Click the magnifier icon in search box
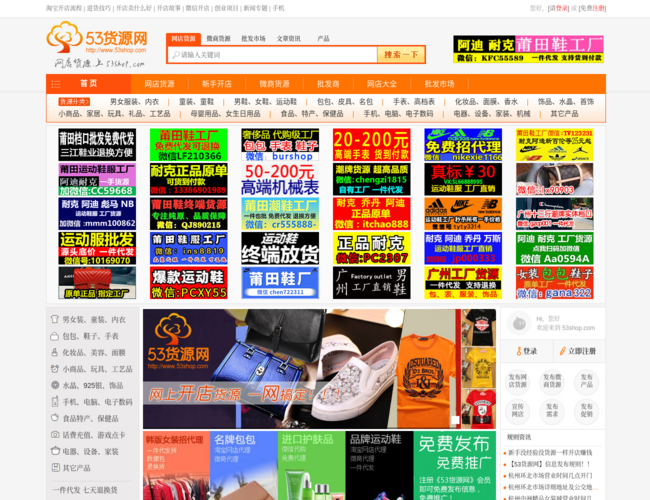Screen dimensions: 650x500 (176, 55)
